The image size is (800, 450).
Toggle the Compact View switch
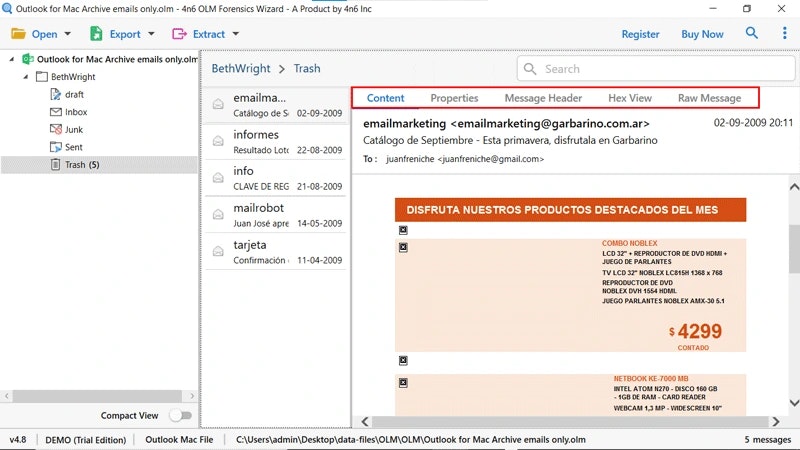pos(181,415)
